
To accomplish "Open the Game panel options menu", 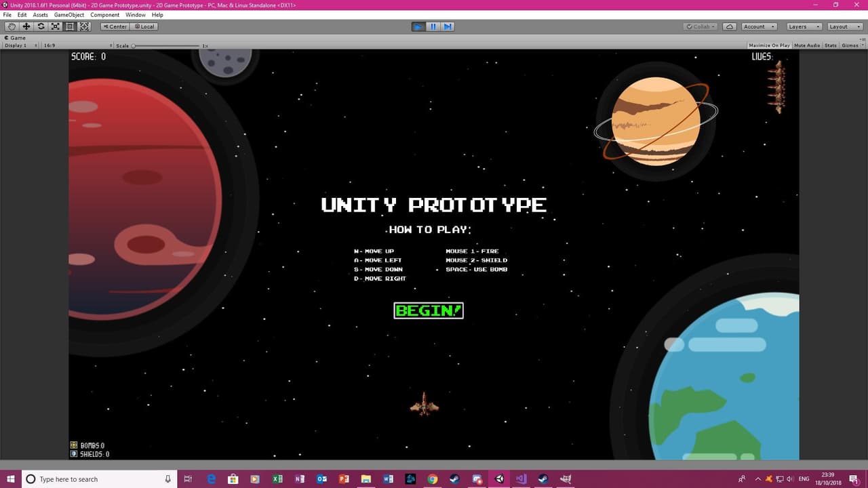I will pos(862,38).
